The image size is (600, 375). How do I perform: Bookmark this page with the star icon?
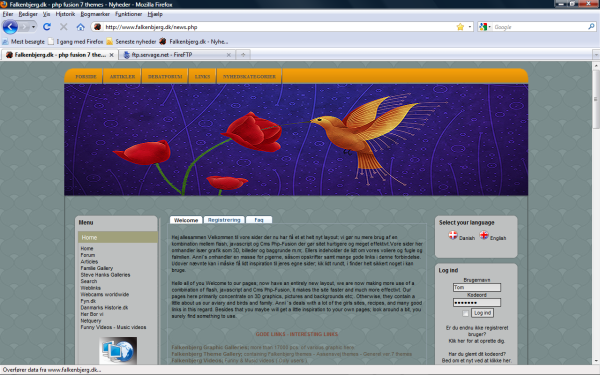pyautogui.click(x=460, y=27)
